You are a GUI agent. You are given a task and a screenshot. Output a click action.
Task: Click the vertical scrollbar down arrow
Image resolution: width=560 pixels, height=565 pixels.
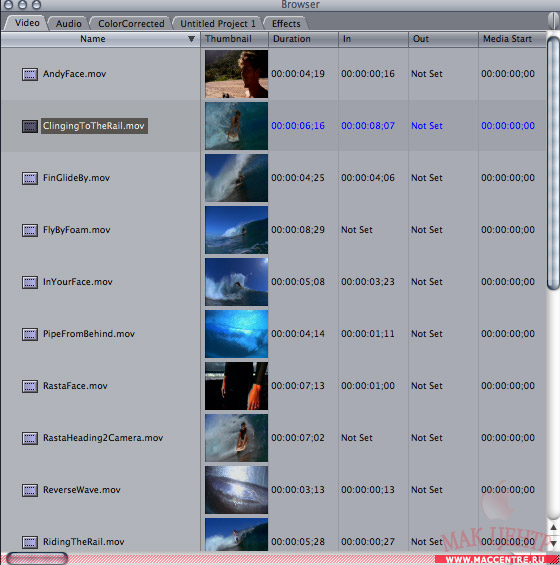(554, 543)
